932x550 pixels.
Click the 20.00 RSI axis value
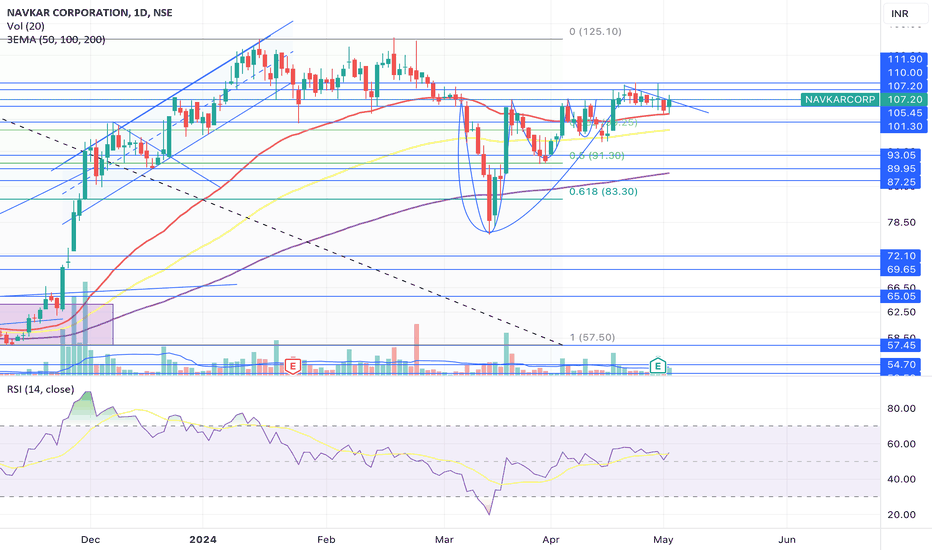click(901, 515)
